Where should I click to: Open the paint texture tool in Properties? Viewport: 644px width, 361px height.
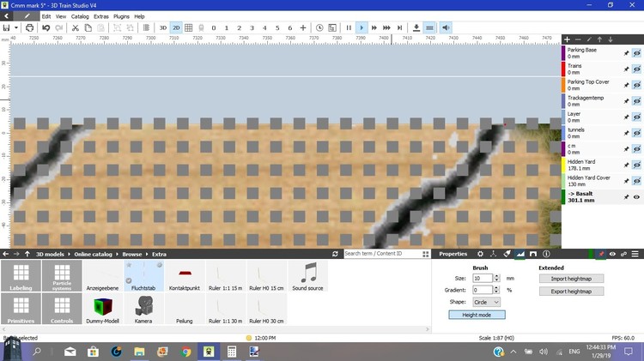tap(507, 254)
